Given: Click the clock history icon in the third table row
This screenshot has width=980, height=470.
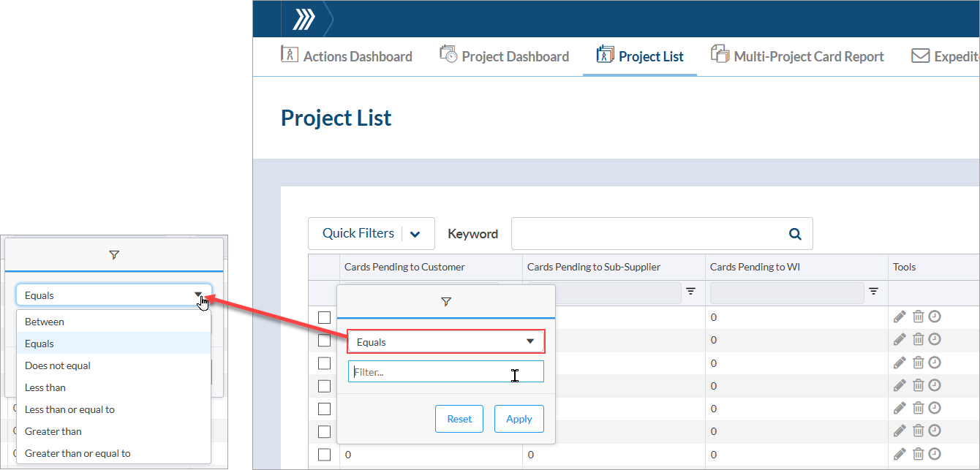Looking at the screenshot, I should pyautogui.click(x=935, y=363).
